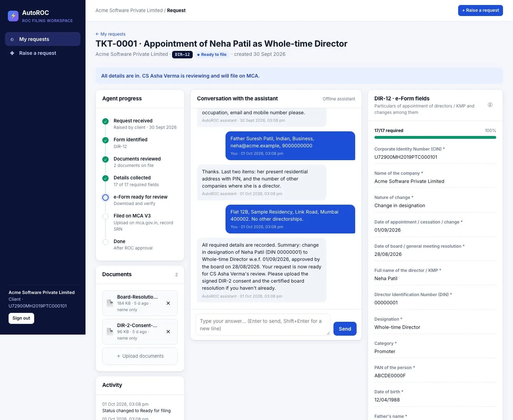Click the DIR-12 form badge
Viewport: 513px width, 420px height.
(182, 54)
